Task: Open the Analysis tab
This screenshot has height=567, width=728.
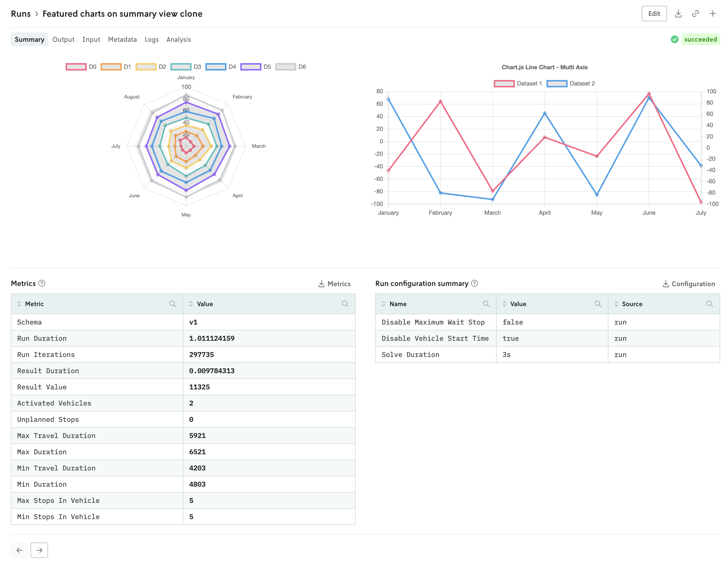Action: 179,39
